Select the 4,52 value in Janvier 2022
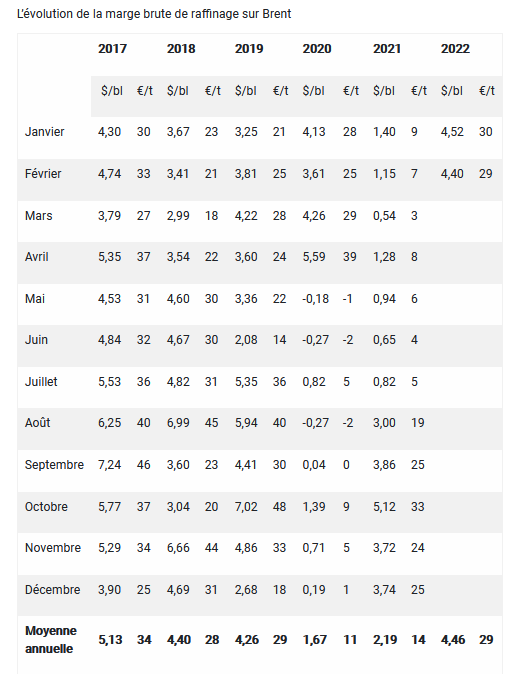The image size is (519, 674). click(452, 132)
